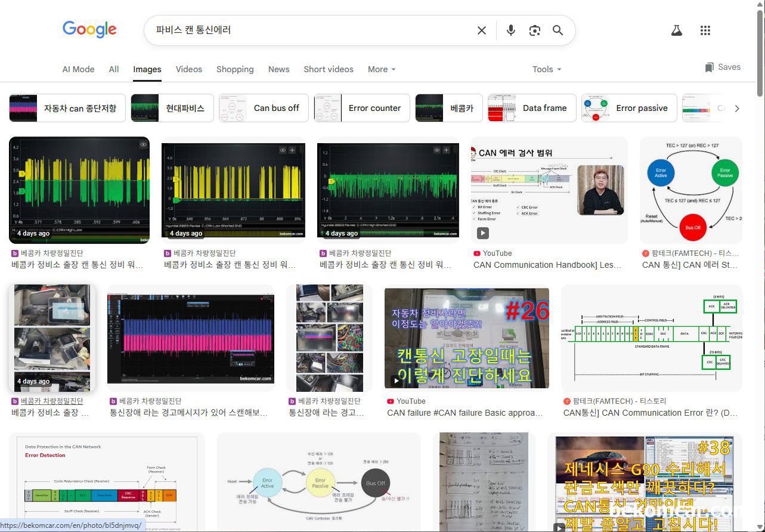The width and height of the screenshot is (765, 532).
Task: Switch to the Videos tab
Action: [188, 69]
